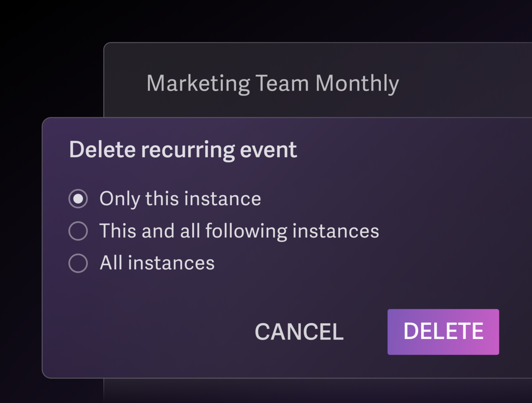The width and height of the screenshot is (532, 403).
Task: Tick the empty circle beside "All instances"
Action: [x=78, y=263]
